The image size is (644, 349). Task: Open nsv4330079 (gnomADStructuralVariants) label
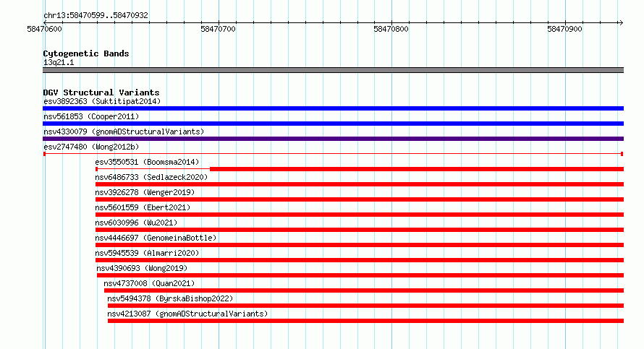[124, 132]
